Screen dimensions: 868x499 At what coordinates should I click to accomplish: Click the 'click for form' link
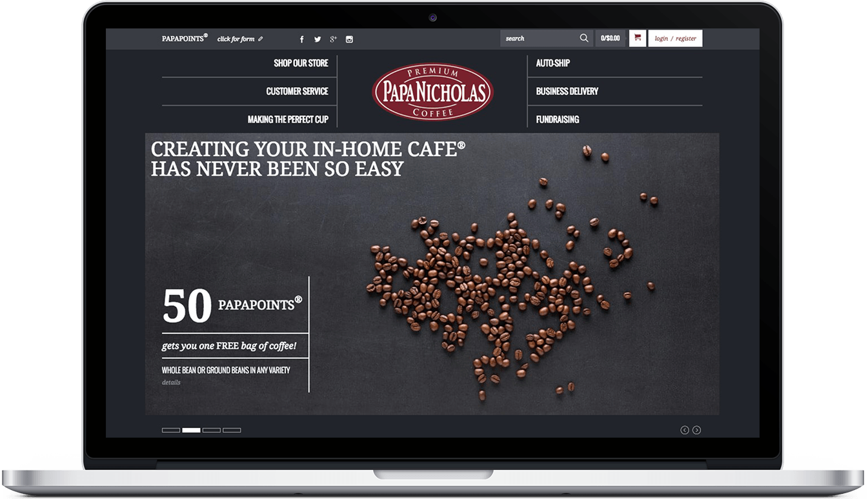click(x=236, y=39)
